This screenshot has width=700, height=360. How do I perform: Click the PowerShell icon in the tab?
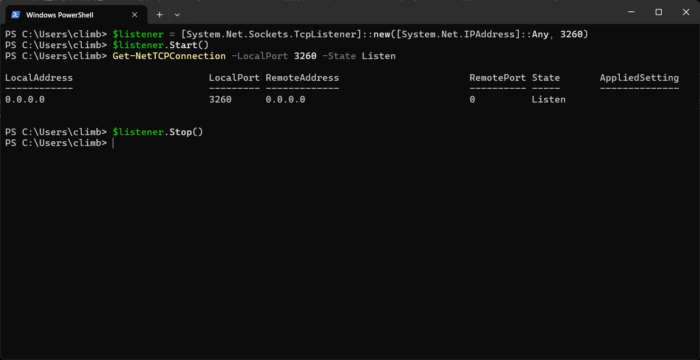pos(15,15)
